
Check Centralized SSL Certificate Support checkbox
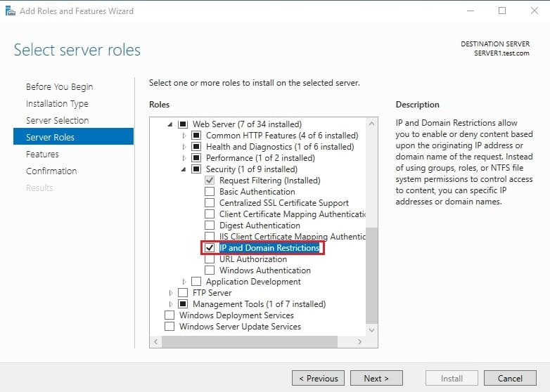click(210, 203)
